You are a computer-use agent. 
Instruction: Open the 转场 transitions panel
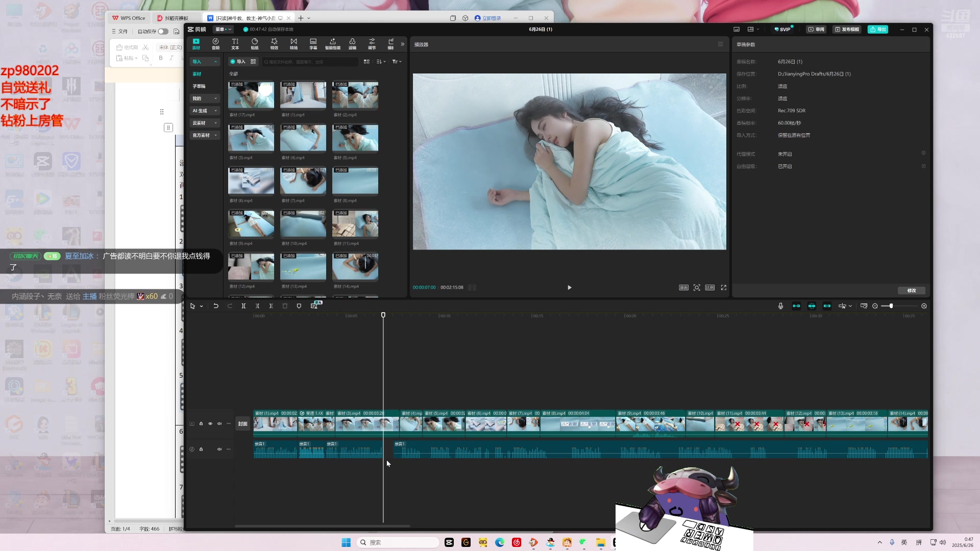pyautogui.click(x=293, y=44)
